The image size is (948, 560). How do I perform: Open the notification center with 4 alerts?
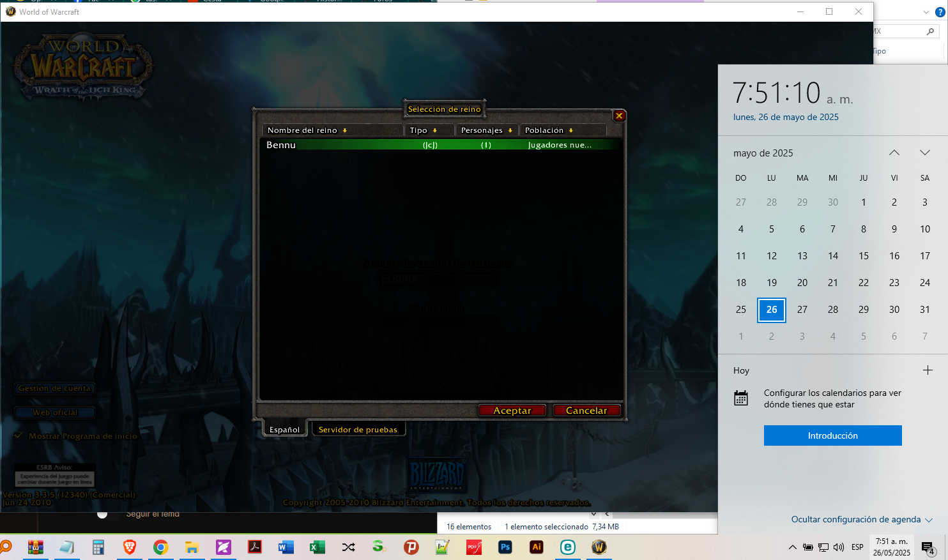coord(928,548)
